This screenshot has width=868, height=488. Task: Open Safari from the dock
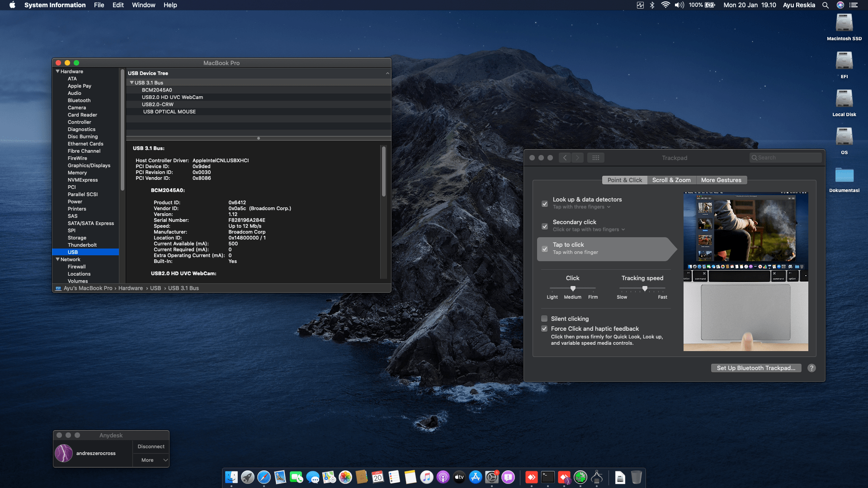point(264,477)
